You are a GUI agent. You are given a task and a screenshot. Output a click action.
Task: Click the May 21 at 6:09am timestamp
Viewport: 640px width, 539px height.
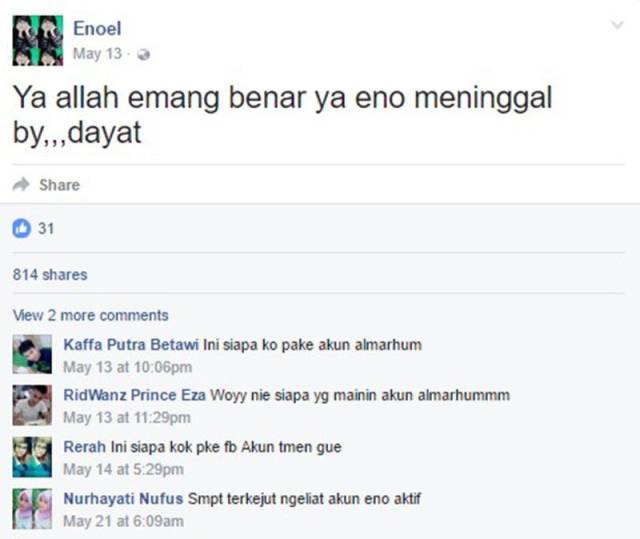124,521
